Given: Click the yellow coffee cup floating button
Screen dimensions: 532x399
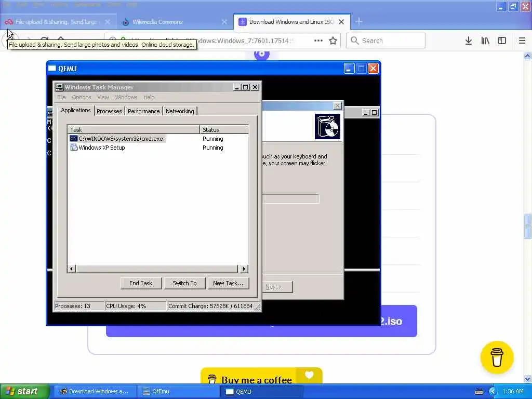Looking at the screenshot, I should pos(497,357).
